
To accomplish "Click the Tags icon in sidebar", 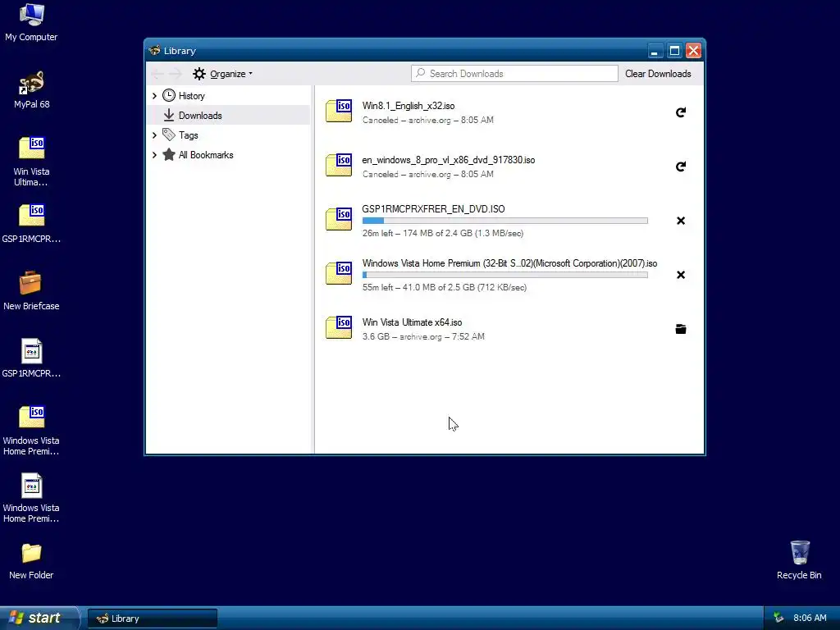I will click(x=169, y=135).
